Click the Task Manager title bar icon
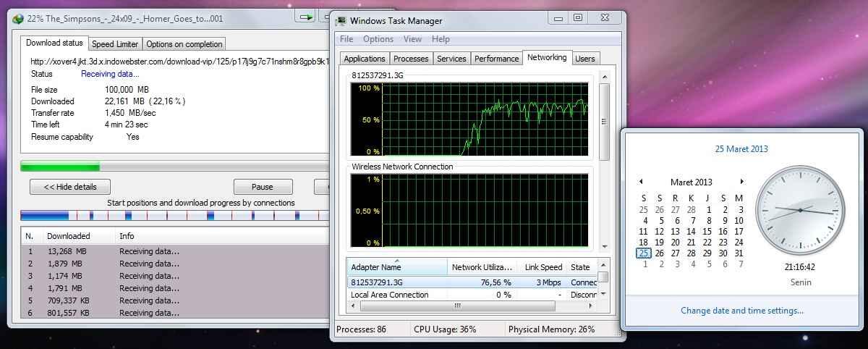Screen dimensions: 868x349 [342, 20]
